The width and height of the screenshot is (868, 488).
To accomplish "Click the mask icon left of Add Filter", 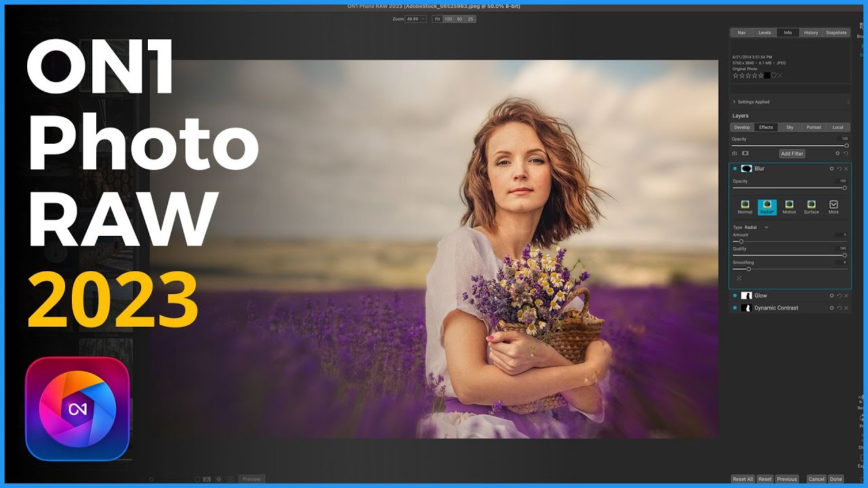I will click(745, 153).
